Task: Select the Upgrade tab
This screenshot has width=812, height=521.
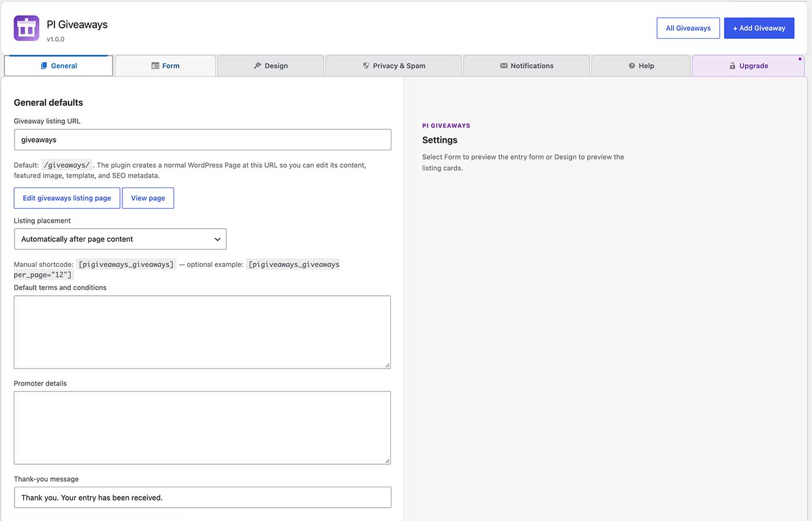Action: [x=748, y=66]
